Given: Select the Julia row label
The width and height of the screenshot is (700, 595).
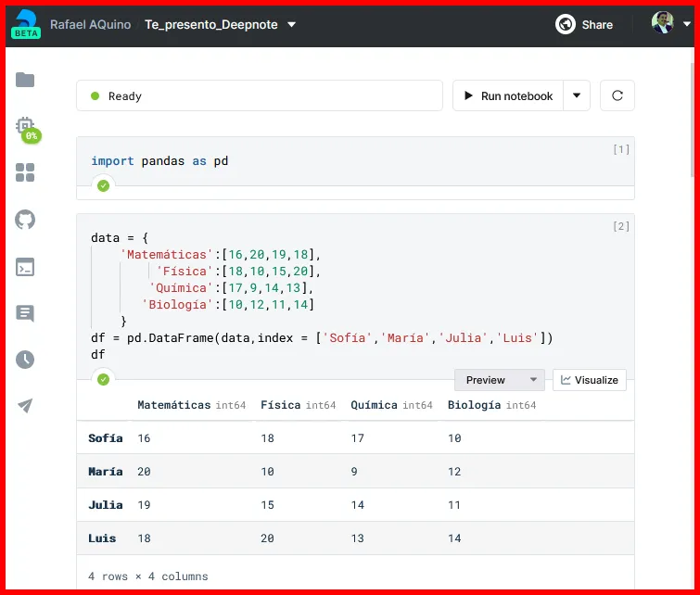Looking at the screenshot, I should click(x=106, y=505).
